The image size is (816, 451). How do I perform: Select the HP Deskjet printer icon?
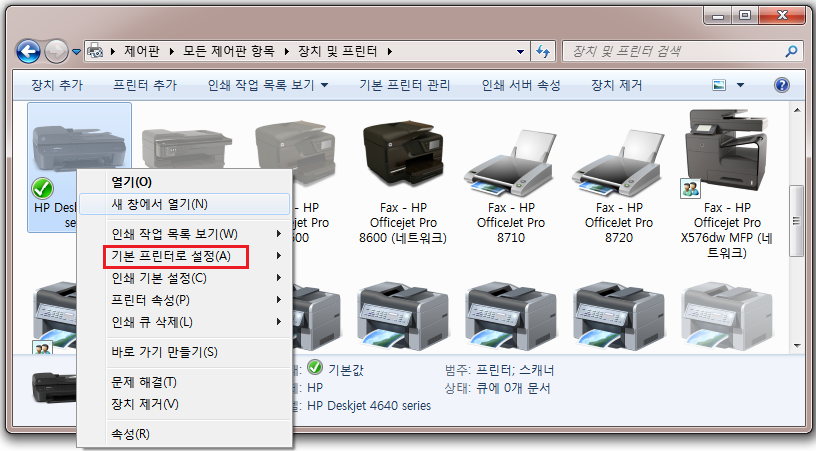pyautogui.click(x=79, y=147)
